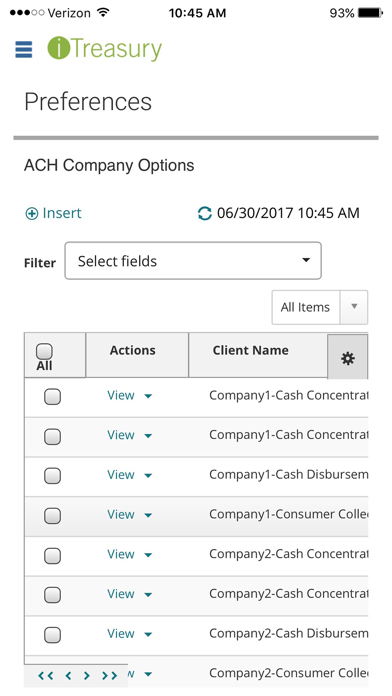Refresh the list via circular arrows icon
Image resolution: width=392 pixels, height=696 pixels.
[x=205, y=213]
